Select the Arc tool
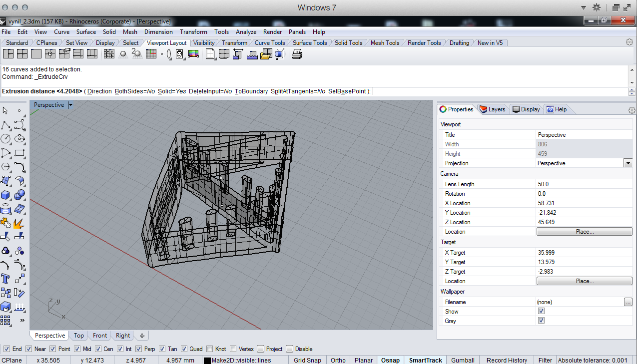Screen dimensions: 637x364 [x=6, y=153]
